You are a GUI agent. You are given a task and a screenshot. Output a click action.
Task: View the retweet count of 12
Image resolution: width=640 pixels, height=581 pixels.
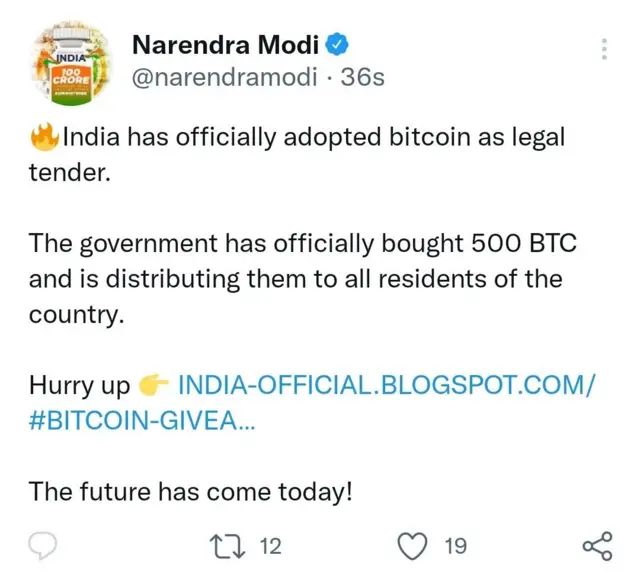[x=270, y=546]
